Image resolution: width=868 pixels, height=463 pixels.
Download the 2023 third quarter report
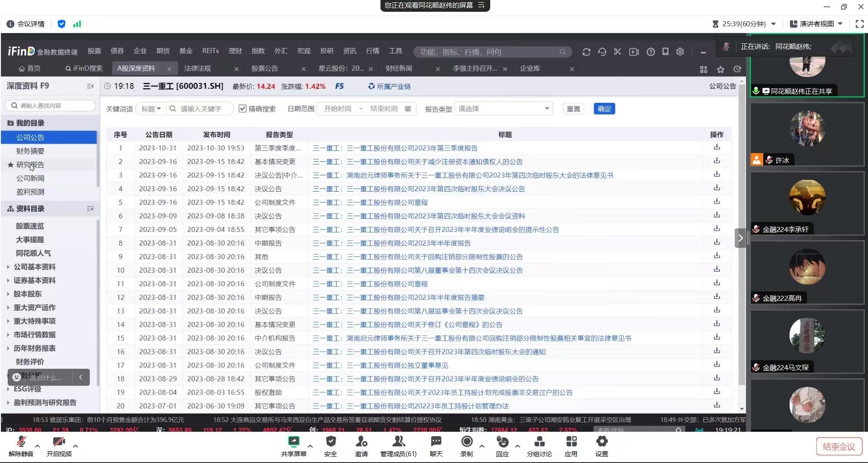717,147
